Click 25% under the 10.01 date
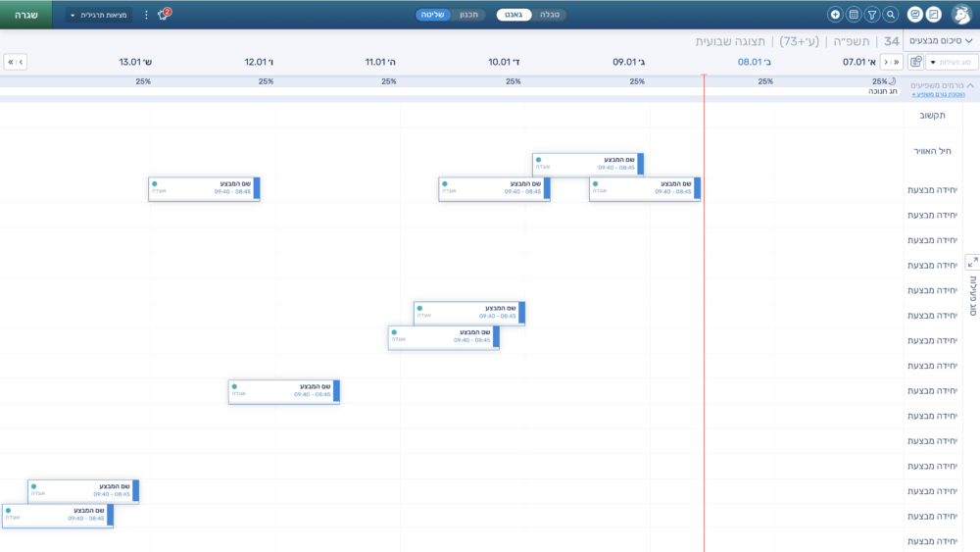The image size is (980, 552). (514, 81)
